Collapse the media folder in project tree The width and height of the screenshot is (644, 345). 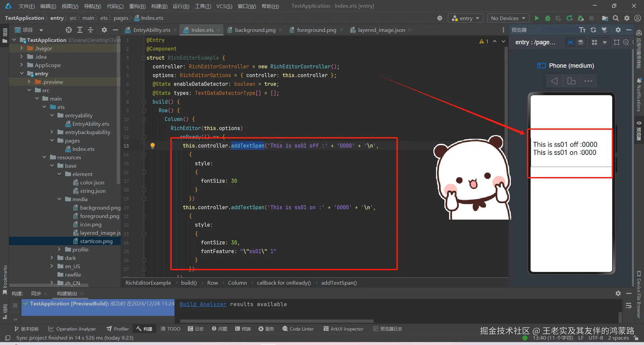click(59, 199)
